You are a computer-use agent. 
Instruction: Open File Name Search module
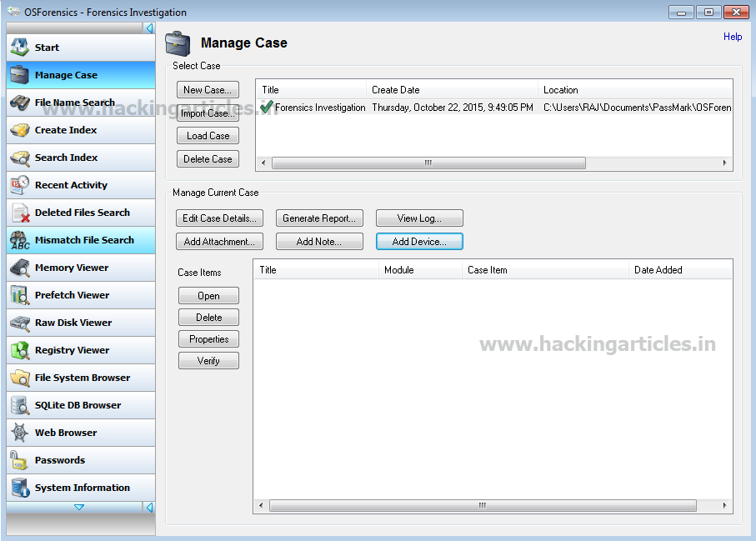[x=81, y=103]
